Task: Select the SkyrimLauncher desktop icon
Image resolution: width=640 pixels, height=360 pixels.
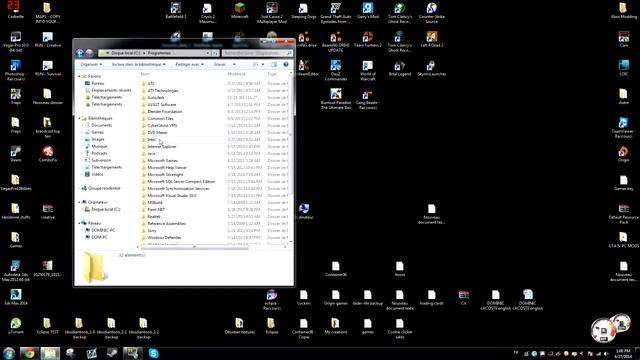Action: (x=432, y=68)
